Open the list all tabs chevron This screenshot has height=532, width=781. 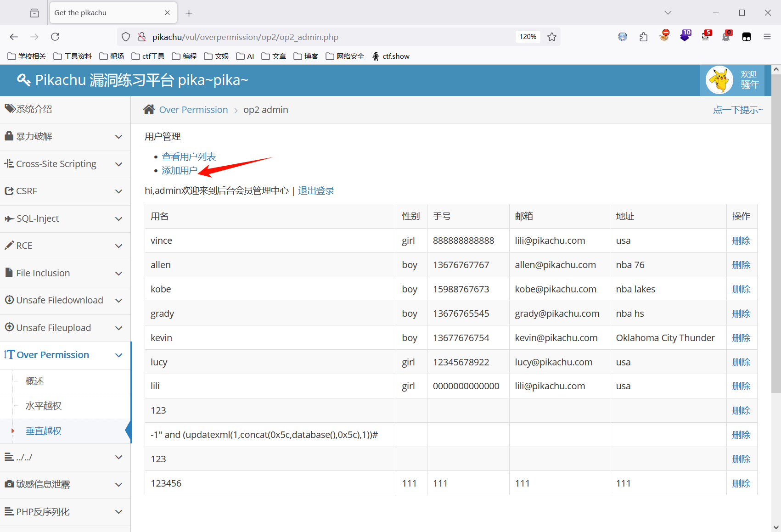pos(668,13)
